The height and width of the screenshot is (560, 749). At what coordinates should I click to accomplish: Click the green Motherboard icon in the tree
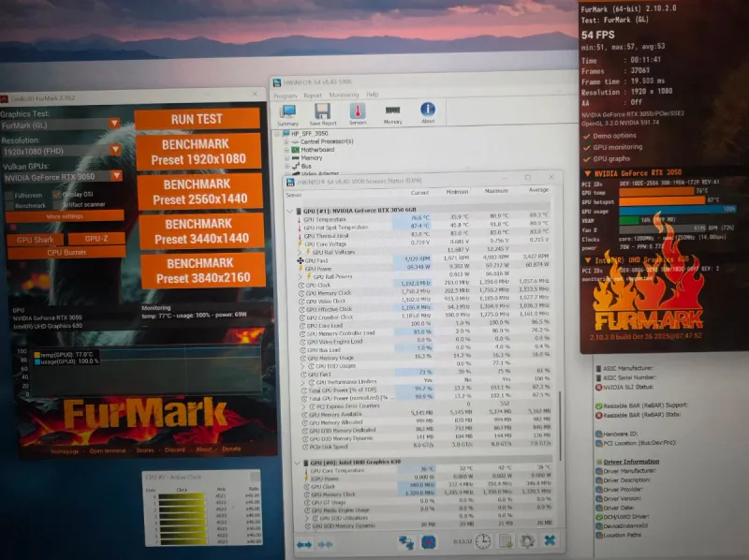(x=295, y=150)
